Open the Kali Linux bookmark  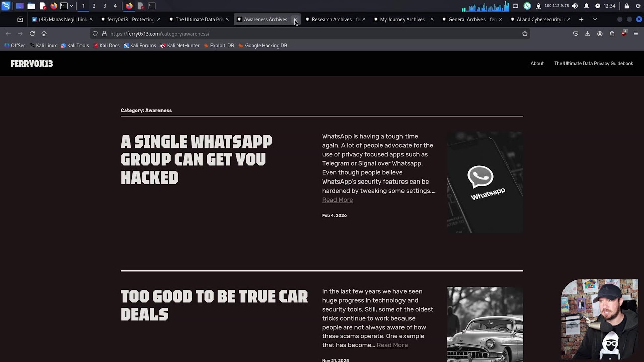click(43, 45)
